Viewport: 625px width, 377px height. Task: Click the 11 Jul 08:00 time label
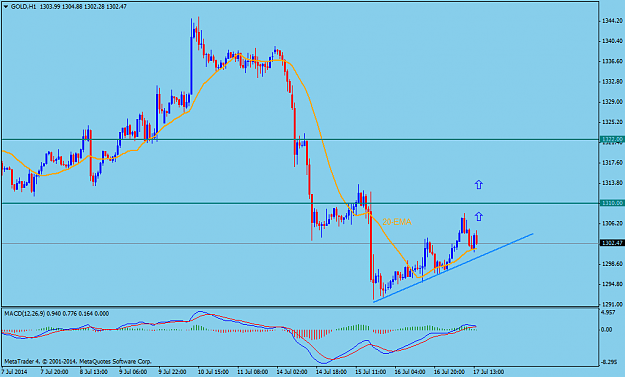pyautogui.click(x=252, y=372)
